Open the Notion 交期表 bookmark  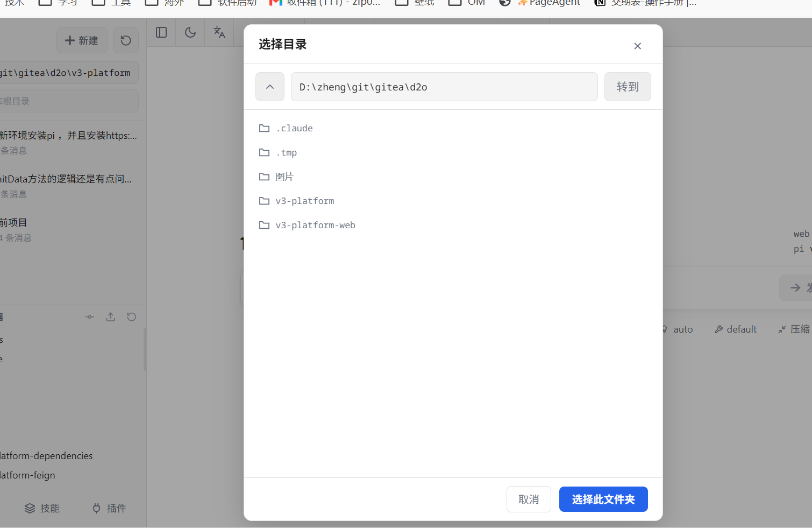point(645,3)
